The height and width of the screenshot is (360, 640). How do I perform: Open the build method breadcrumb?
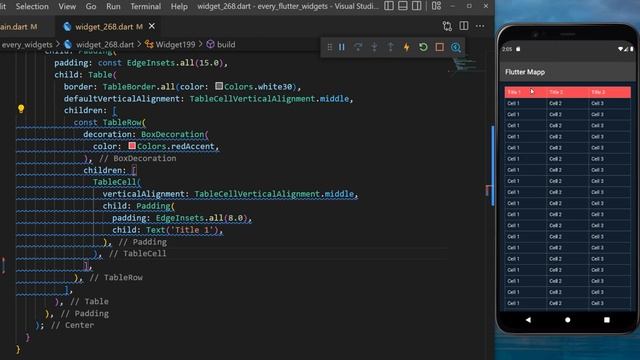pos(226,44)
